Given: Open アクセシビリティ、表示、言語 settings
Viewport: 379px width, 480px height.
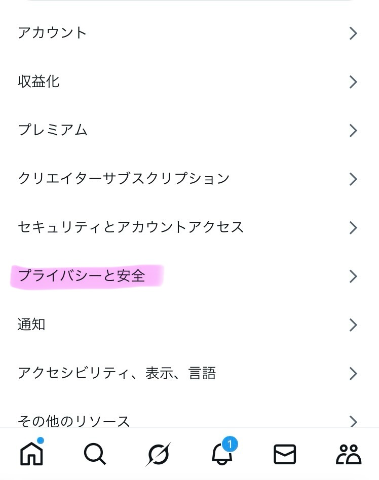Looking at the screenshot, I should (x=189, y=373).
